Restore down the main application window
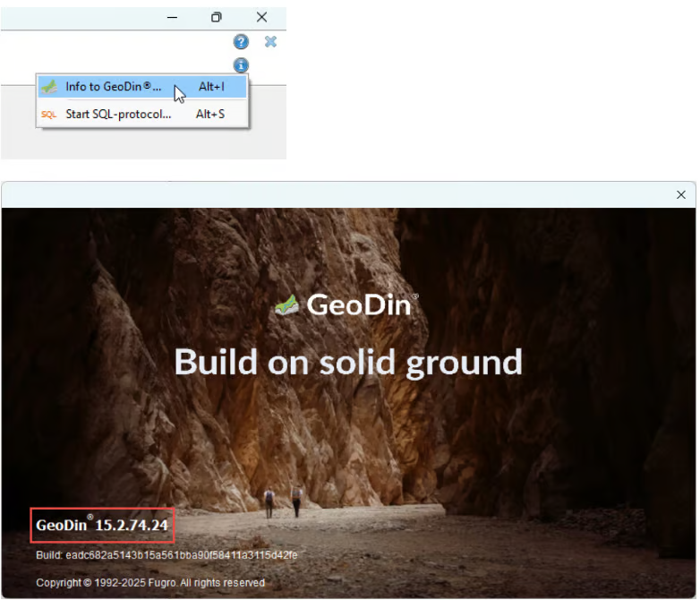 (x=216, y=17)
